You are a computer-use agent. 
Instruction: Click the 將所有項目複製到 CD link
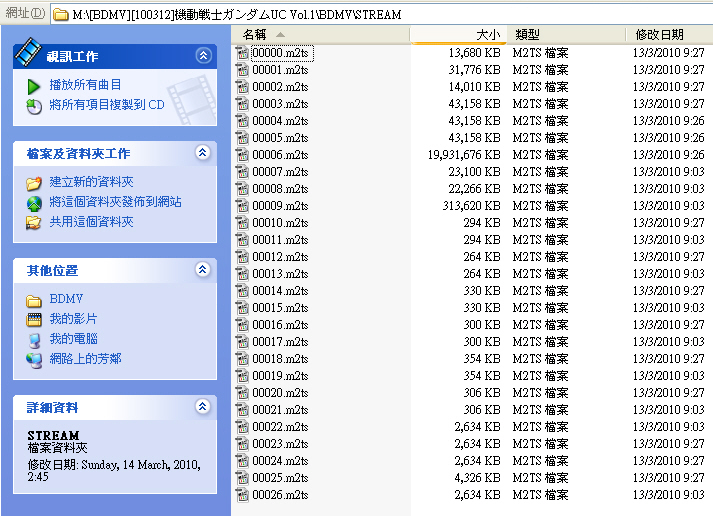[x=107, y=105]
